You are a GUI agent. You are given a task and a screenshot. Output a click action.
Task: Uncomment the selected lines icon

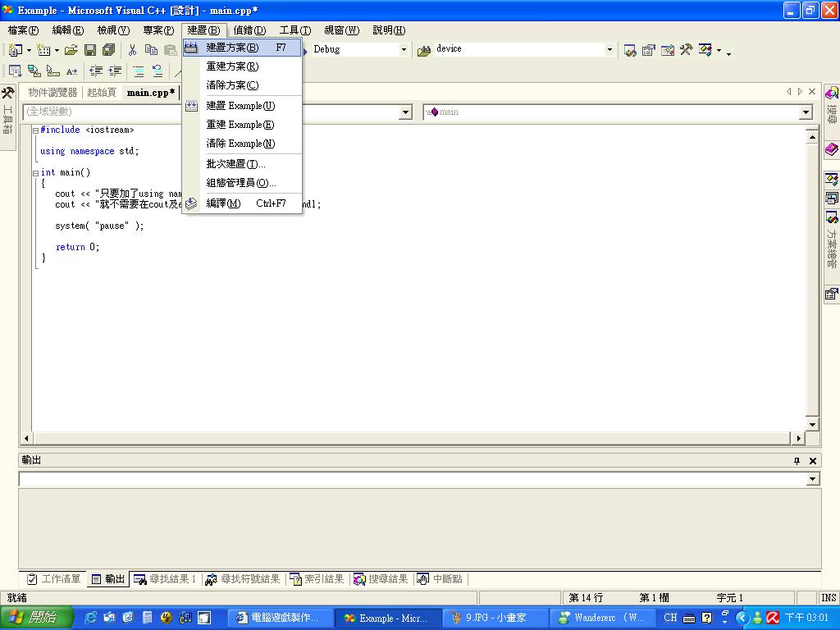click(157, 71)
